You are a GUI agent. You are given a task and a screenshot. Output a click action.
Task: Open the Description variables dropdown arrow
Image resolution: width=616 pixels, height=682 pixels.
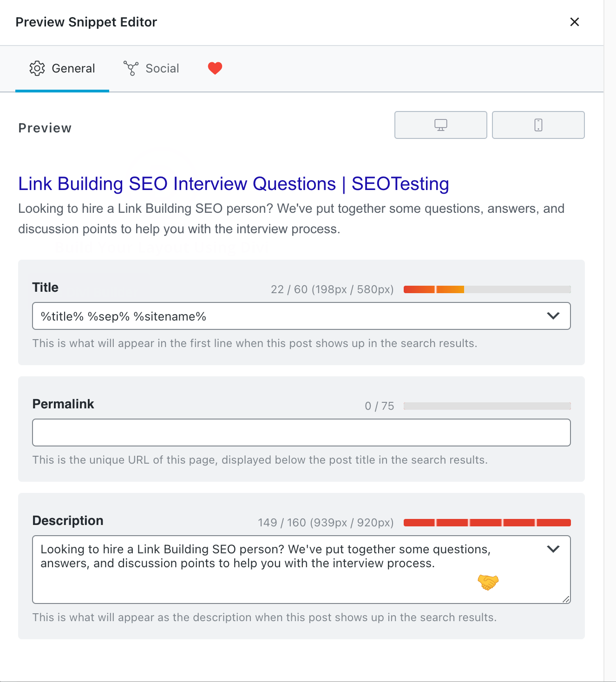coord(553,549)
